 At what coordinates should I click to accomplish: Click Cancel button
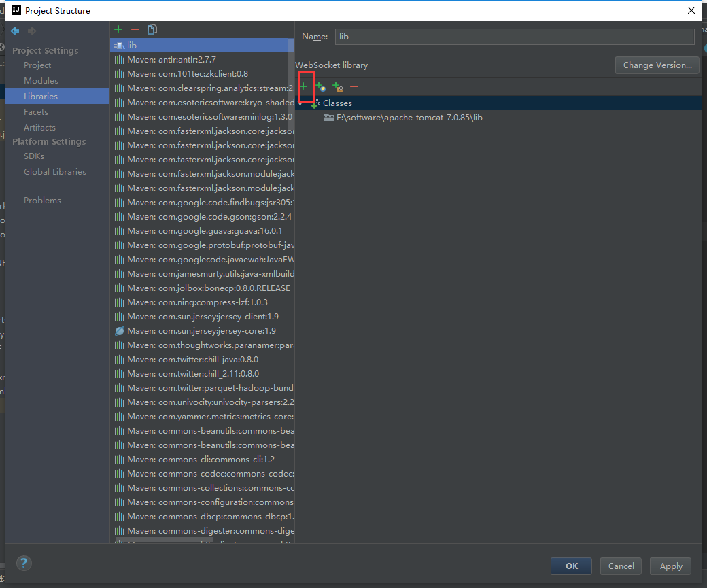click(621, 566)
